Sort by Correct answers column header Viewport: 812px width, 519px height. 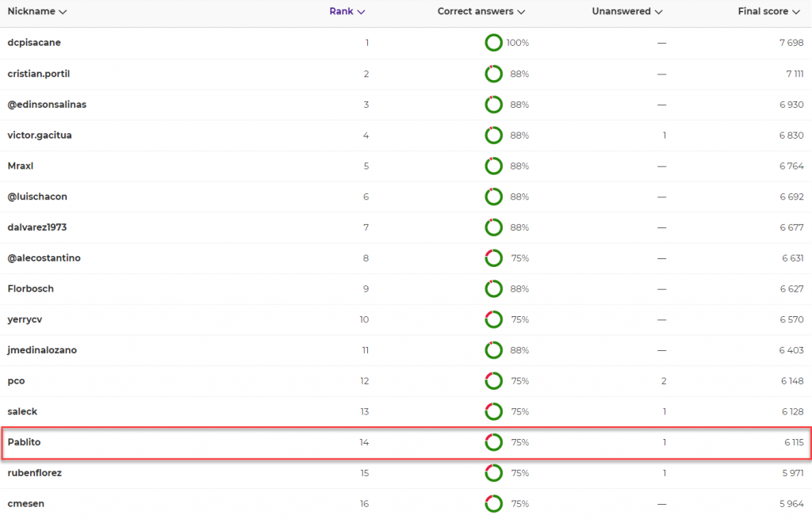click(481, 11)
